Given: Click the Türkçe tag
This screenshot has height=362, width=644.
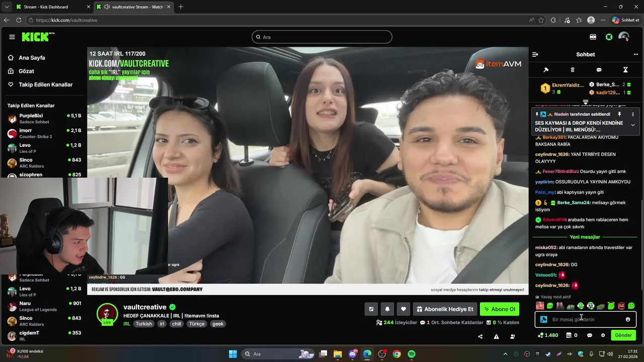Looking at the screenshot, I should point(197,324).
